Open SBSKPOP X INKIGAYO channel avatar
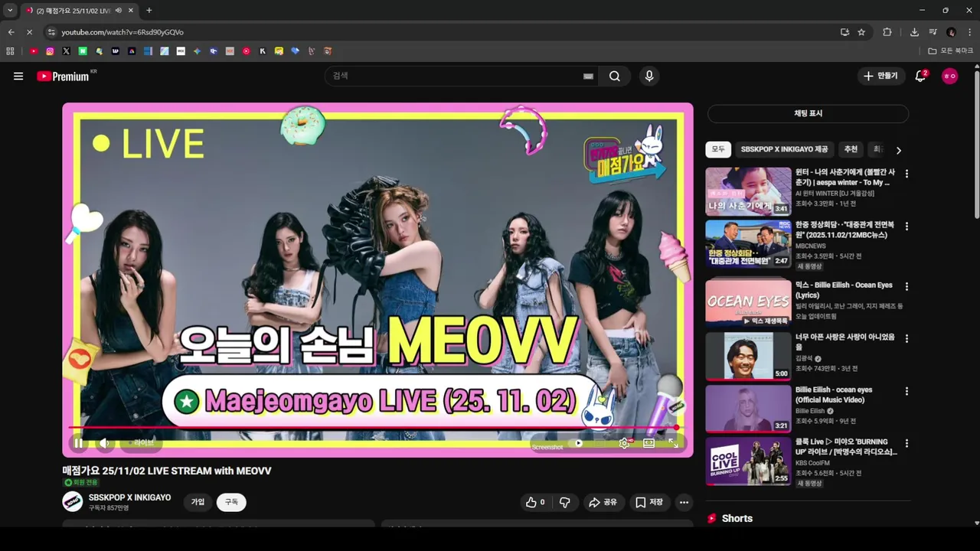Viewport: 980px width, 551px height. click(73, 502)
